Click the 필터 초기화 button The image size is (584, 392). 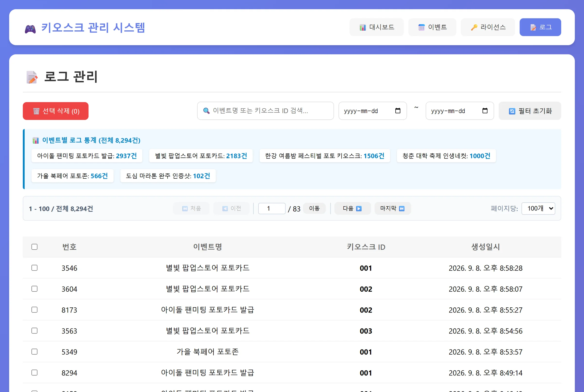(530, 111)
